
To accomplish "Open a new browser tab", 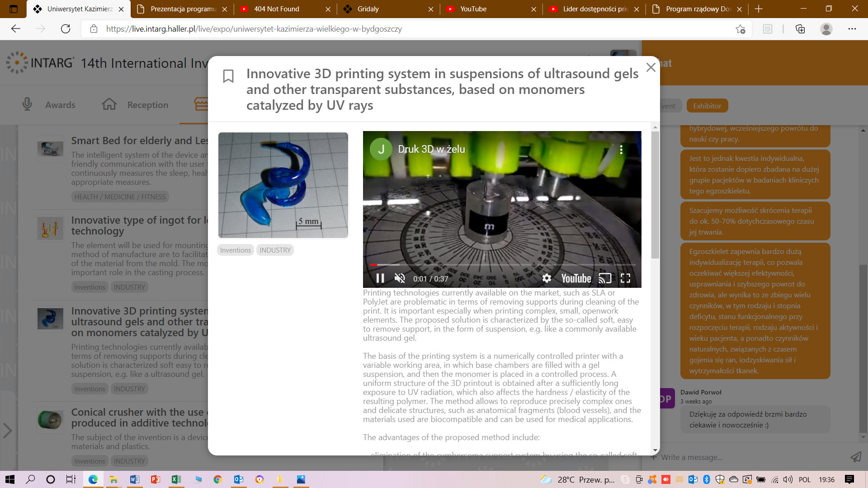I will pos(759,9).
